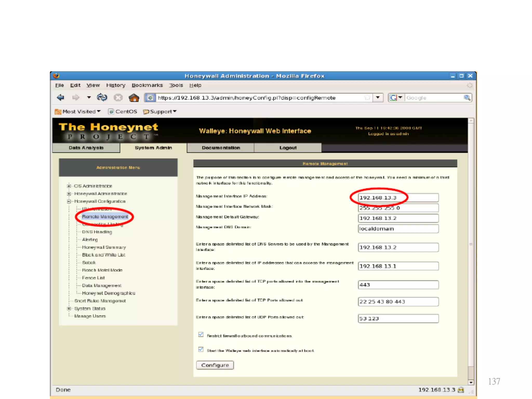Collapse the Honeywall Configuration tree node

pyautogui.click(x=69, y=201)
